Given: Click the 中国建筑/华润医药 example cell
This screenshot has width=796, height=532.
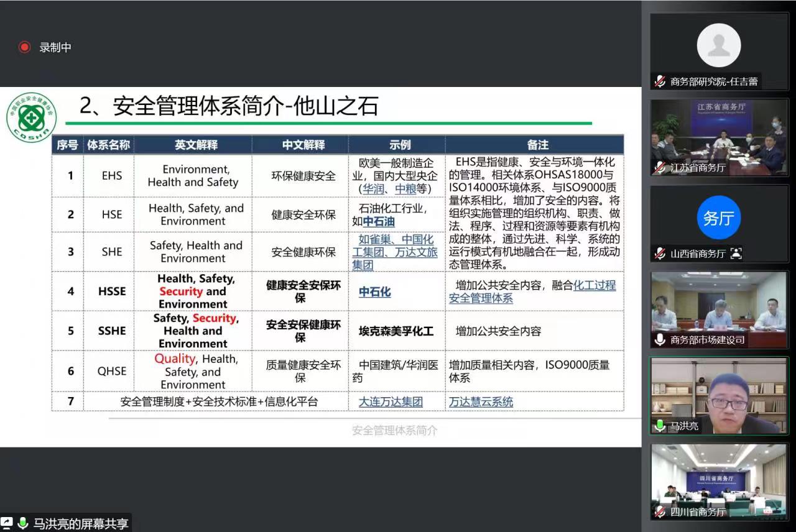Looking at the screenshot, I should [396, 371].
